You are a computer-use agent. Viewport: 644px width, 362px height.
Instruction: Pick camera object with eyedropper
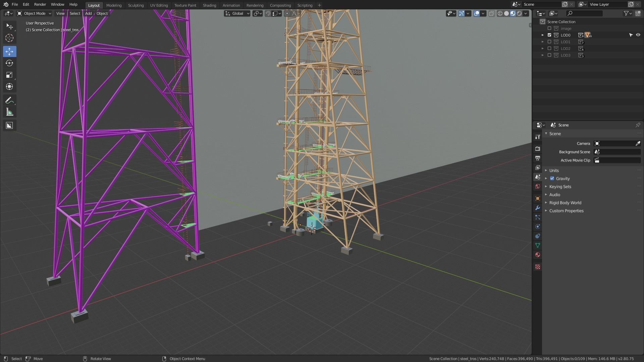638,143
